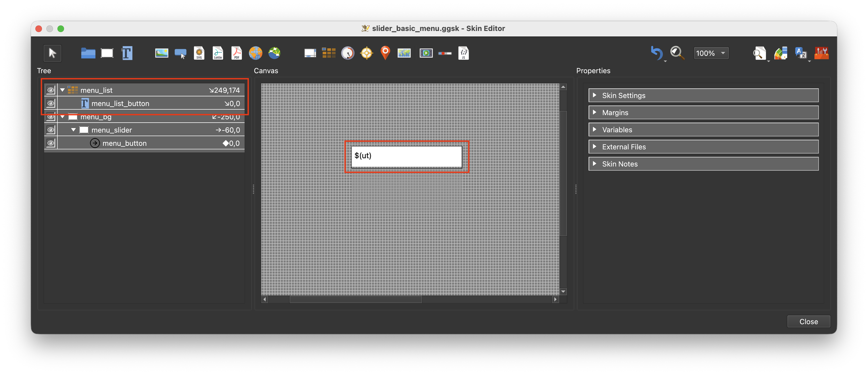Add a PDF element
Screen dimensions: 868x375
click(x=237, y=53)
